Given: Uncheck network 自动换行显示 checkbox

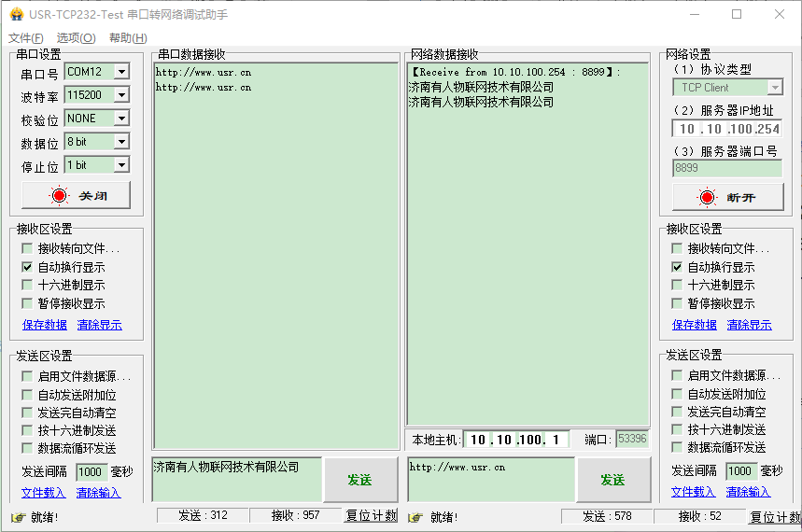Looking at the screenshot, I should point(678,267).
